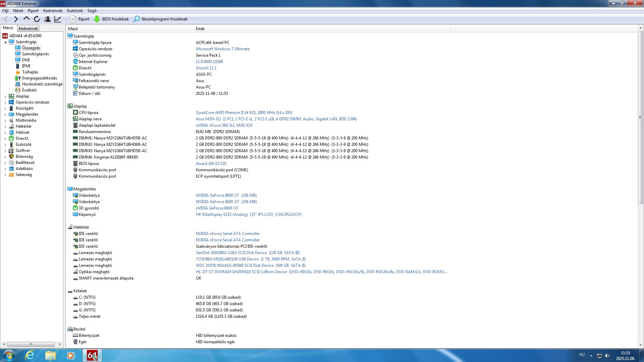This screenshot has width=644, height=362.
Task: Collapse the Számítógép tree node
Action: pyautogui.click(x=5, y=42)
